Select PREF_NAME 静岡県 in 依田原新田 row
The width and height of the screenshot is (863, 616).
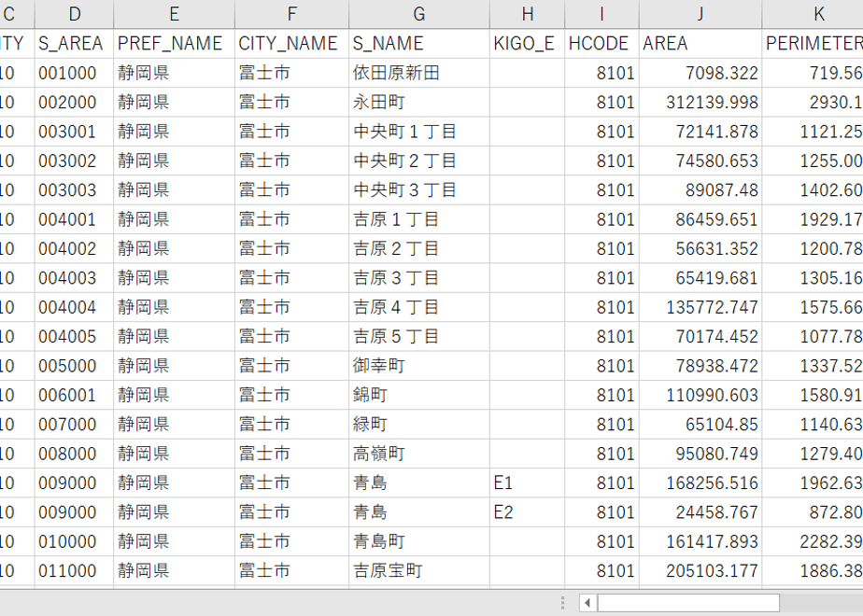174,73
